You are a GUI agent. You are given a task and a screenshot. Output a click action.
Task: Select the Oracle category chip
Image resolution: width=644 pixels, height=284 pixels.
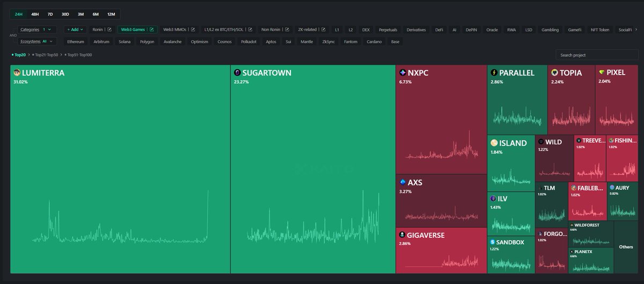point(492,29)
